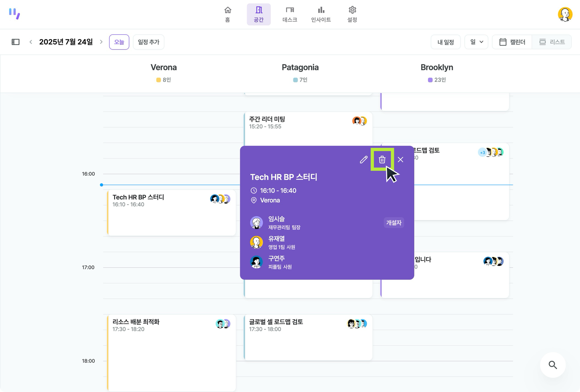The width and height of the screenshot is (580, 392).
Task: Open the 인사이트 insights tab
Action: pyautogui.click(x=321, y=14)
